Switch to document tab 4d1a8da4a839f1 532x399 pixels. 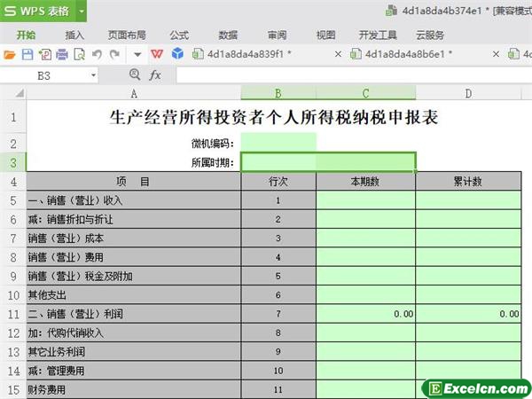click(249, 54)
